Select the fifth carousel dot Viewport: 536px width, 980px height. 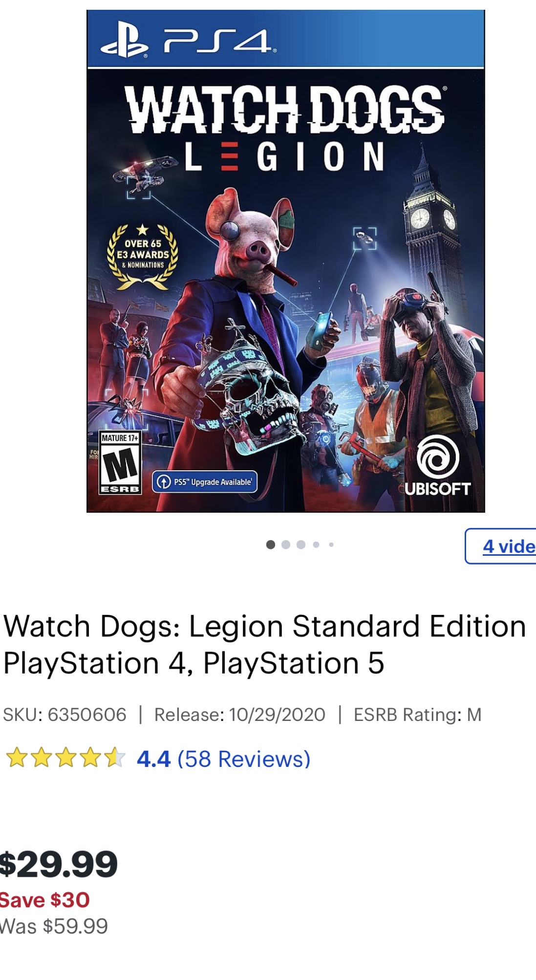point(331,544)
